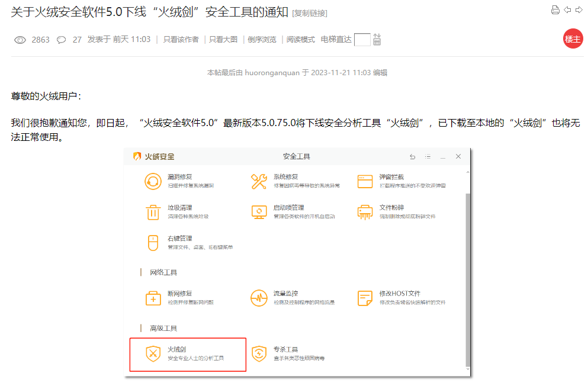Image resolution: width=588 pixels, height=383 pixels.
Task: Open 修改HOST文件 edit icon
Action: (365, 298)
